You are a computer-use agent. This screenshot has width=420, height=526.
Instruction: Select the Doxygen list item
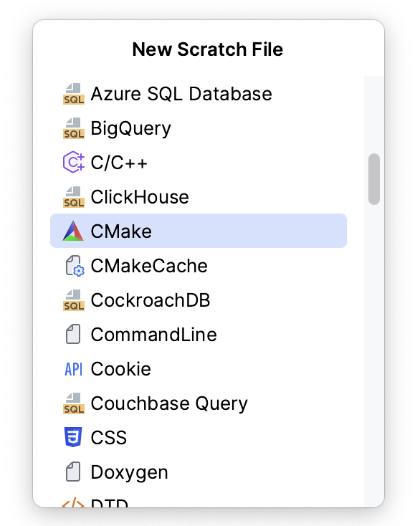(199, 472)
